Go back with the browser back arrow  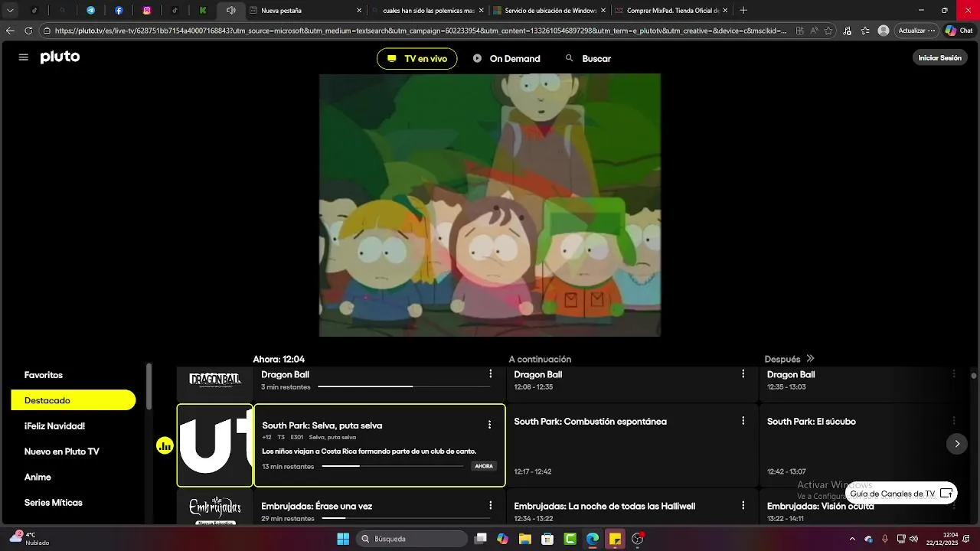click(x=10, y=31)
